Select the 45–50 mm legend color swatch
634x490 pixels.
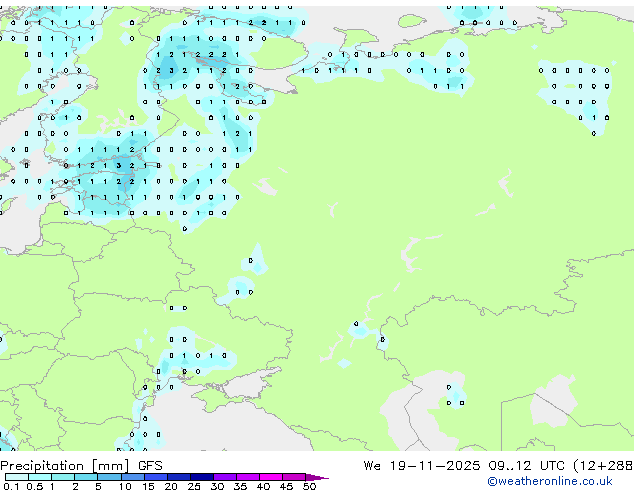click(x=294, y=477)
